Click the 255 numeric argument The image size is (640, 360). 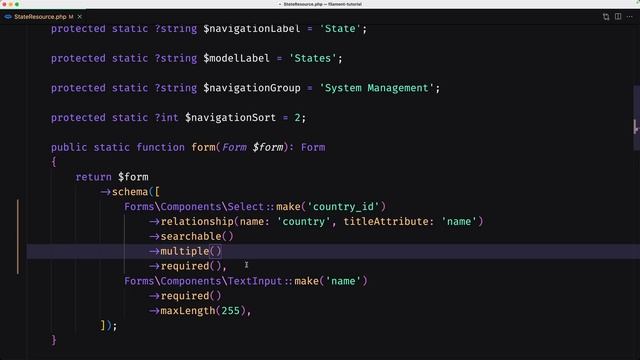(231, 311)
